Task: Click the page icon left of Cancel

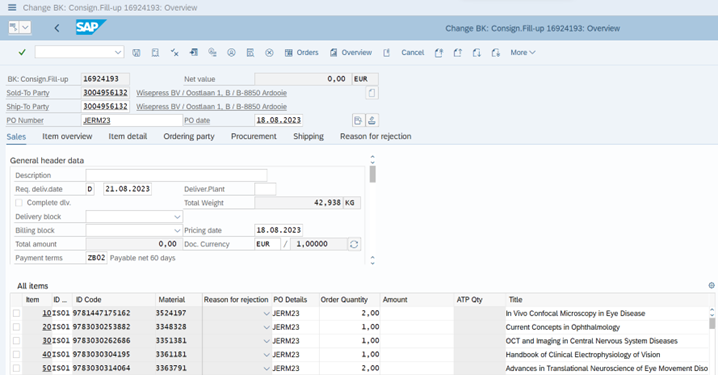Action: 387,53
